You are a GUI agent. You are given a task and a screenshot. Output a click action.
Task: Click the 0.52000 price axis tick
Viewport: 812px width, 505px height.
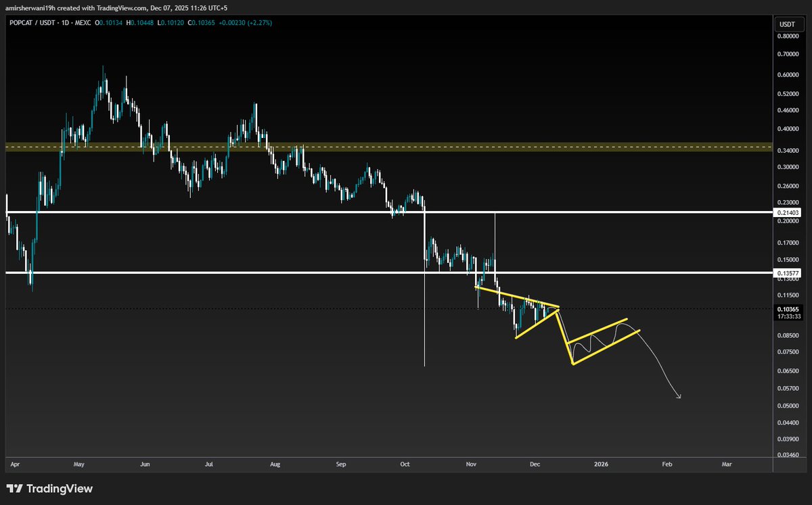coord(787,93)
